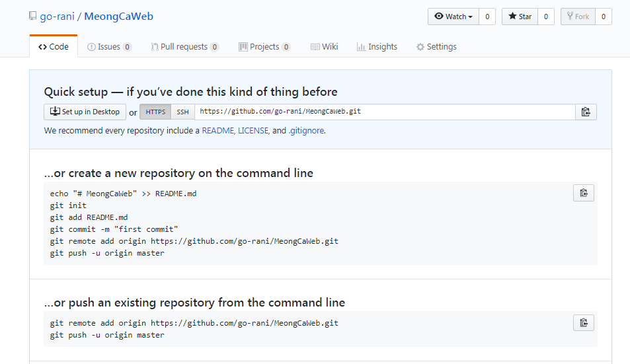The height and width of the screenshot is (364, 630).
Task: Click the 'git add README.md' line
Action: pos(89,217)
